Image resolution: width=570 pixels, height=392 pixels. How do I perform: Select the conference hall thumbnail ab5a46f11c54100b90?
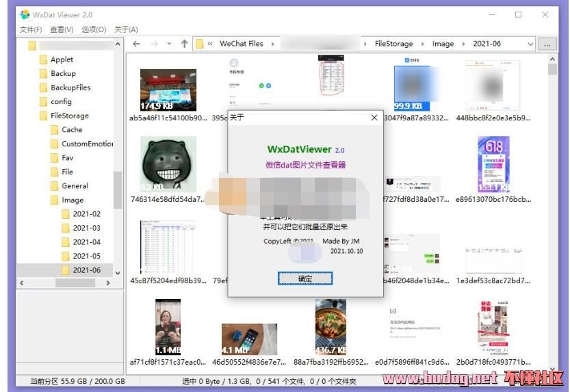(168, 90)
